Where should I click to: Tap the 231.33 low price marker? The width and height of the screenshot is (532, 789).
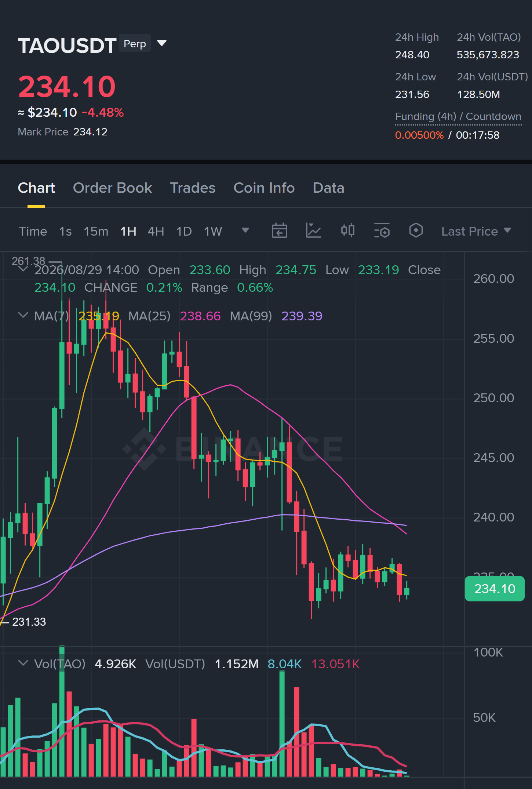[x=29, y=622]
